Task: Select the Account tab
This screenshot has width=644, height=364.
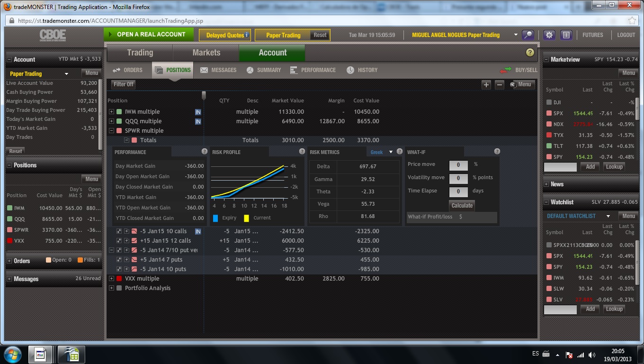Action: (272, 53)
